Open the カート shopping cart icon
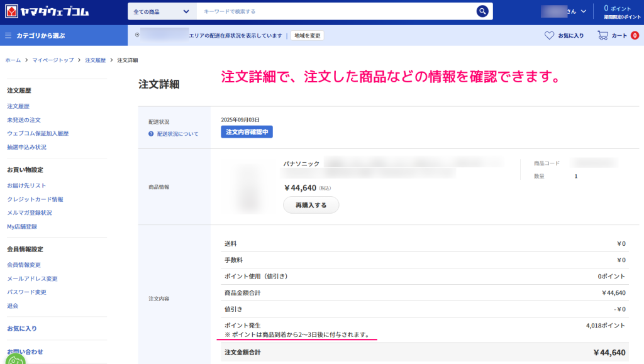 pyautogui.click(x=602, y=35)
